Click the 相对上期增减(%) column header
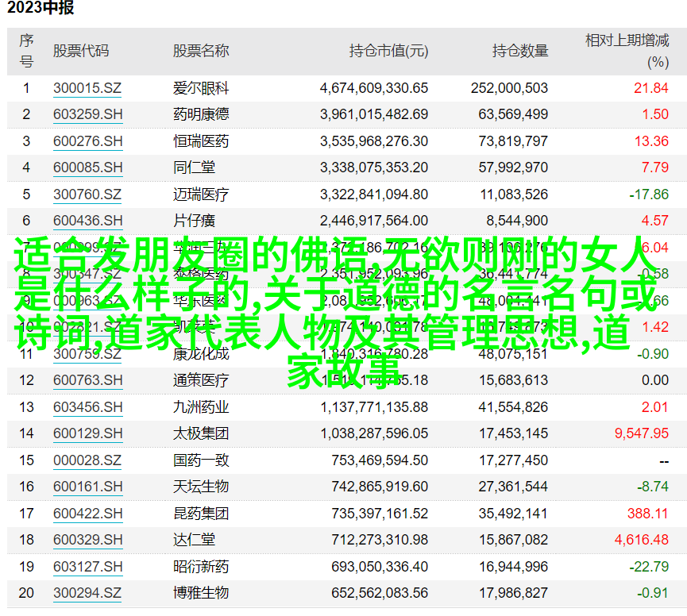687x616 pixels. [627, 52]
